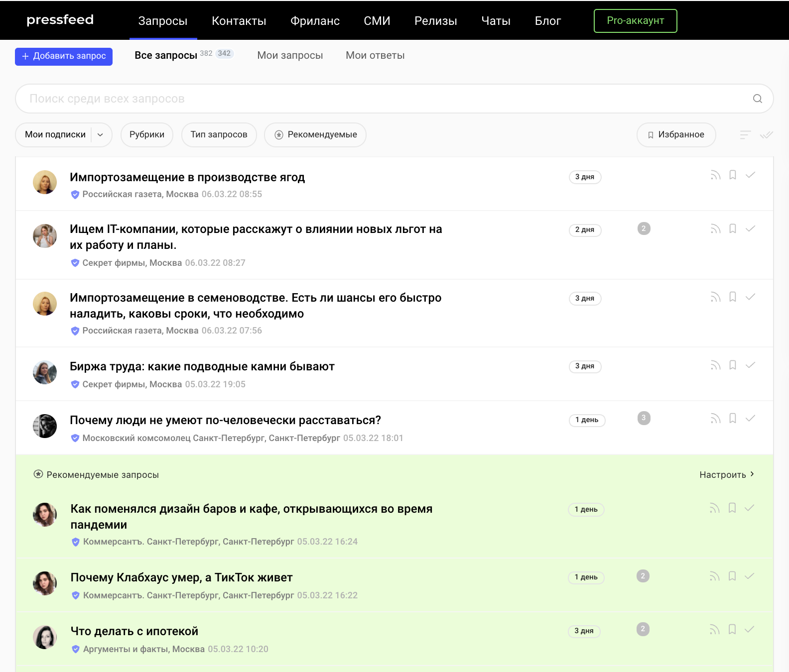Mark Импортозамещение в производстве ягод as read
The image size is (789, 672).
(x=750, y=175)
